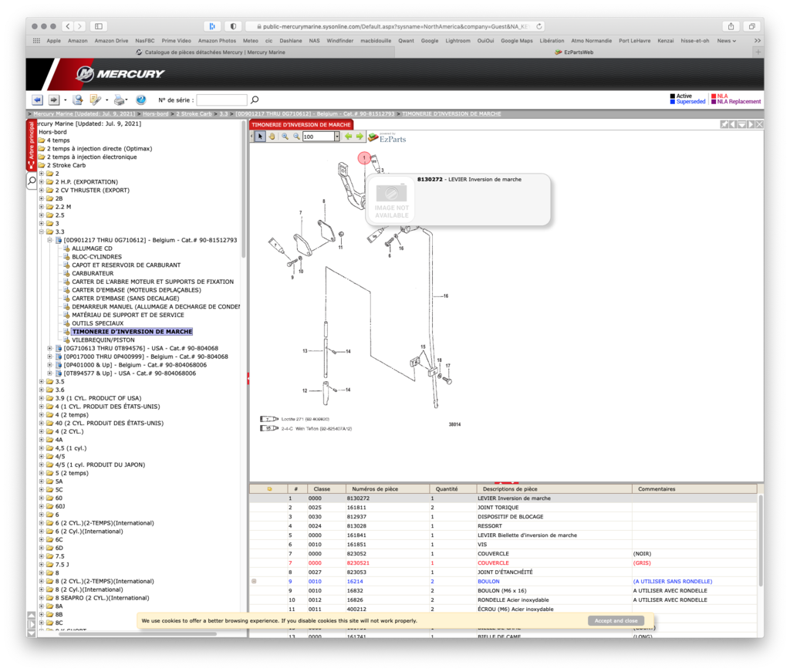The width and height of the screenshot is (790, 672).
Task: Select VILEBREQUIN/PISTON in tree
Action: (x=103, y=340)
